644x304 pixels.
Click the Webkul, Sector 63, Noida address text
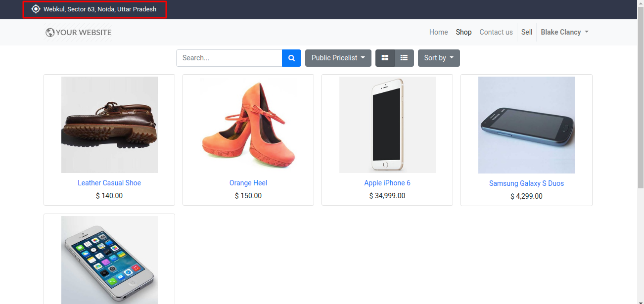pyautogui.click(x=100, y=9)
